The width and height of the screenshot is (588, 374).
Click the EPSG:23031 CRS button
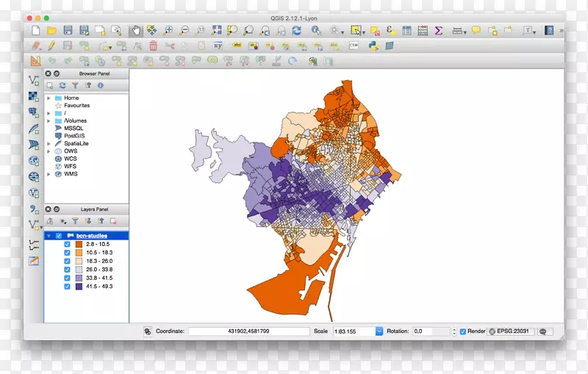point(512,331)
